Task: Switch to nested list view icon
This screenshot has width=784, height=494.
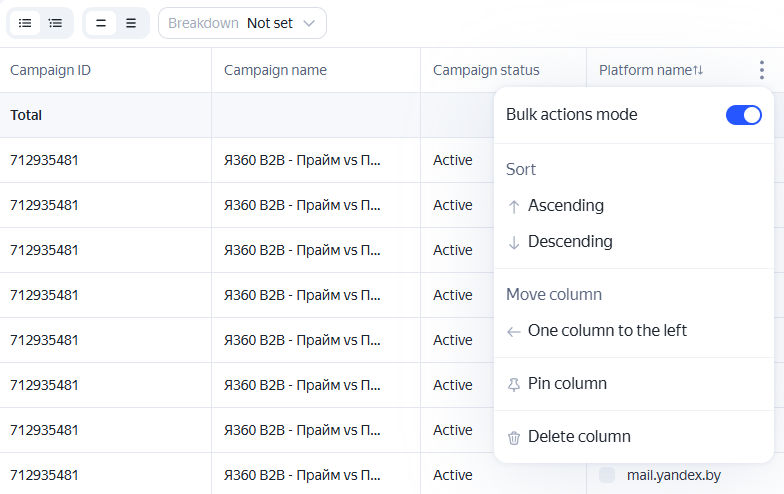Action: click(x=55, y=23)
